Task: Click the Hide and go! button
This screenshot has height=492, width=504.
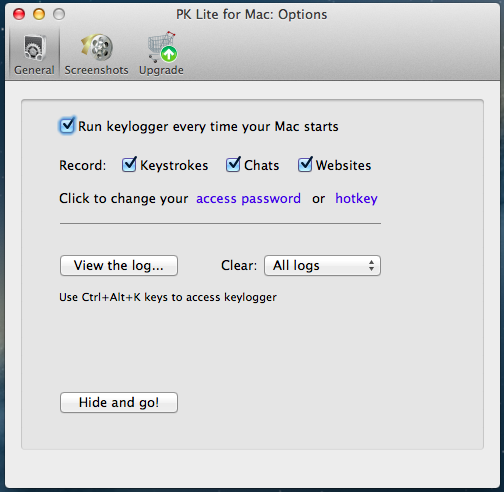Action: 119,402
